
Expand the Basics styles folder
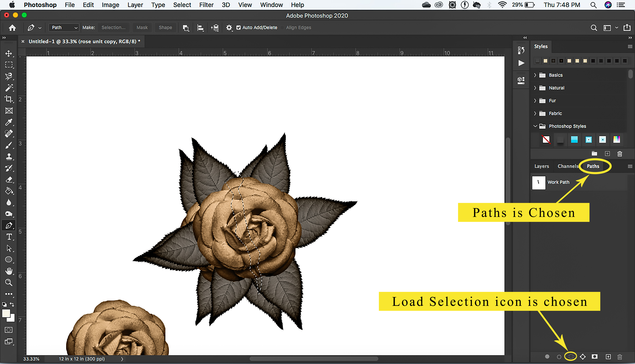pyautogui.click(x=535, y=75)
